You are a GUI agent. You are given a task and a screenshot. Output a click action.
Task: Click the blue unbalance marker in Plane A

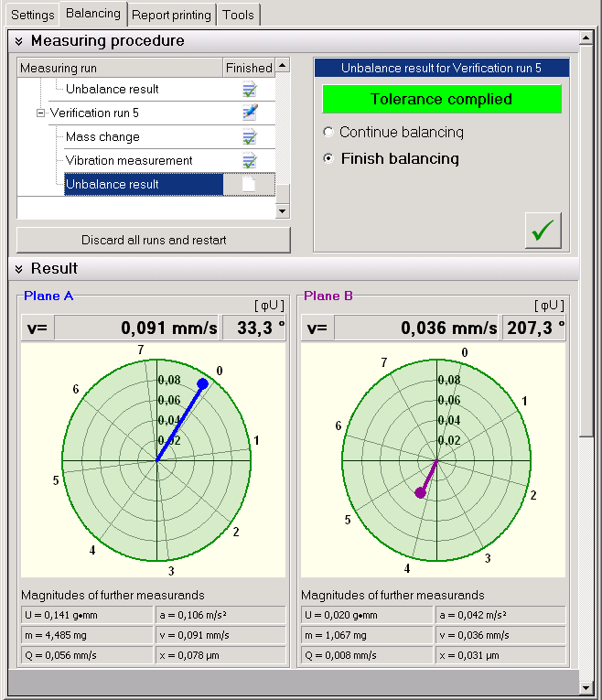[203, 383]
